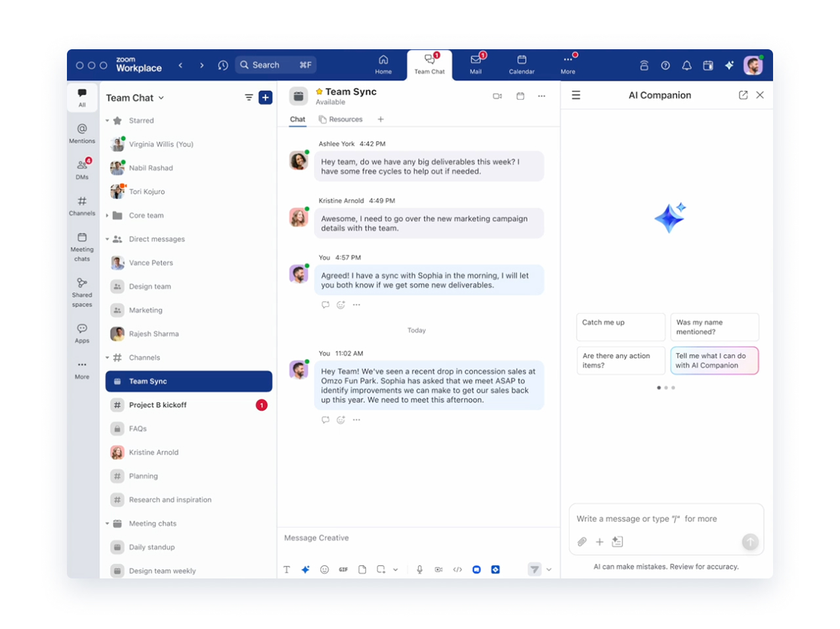Open the help question mark icon

(665, 65)
